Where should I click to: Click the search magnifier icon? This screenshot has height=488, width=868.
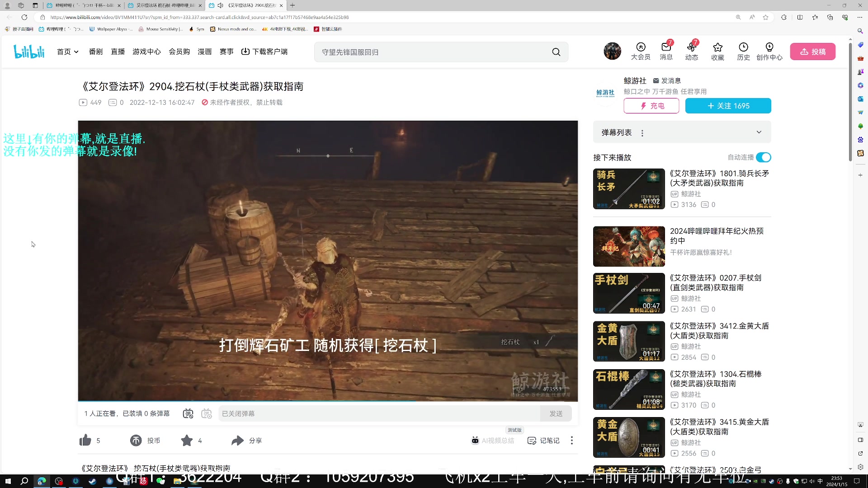pos(556,52)
